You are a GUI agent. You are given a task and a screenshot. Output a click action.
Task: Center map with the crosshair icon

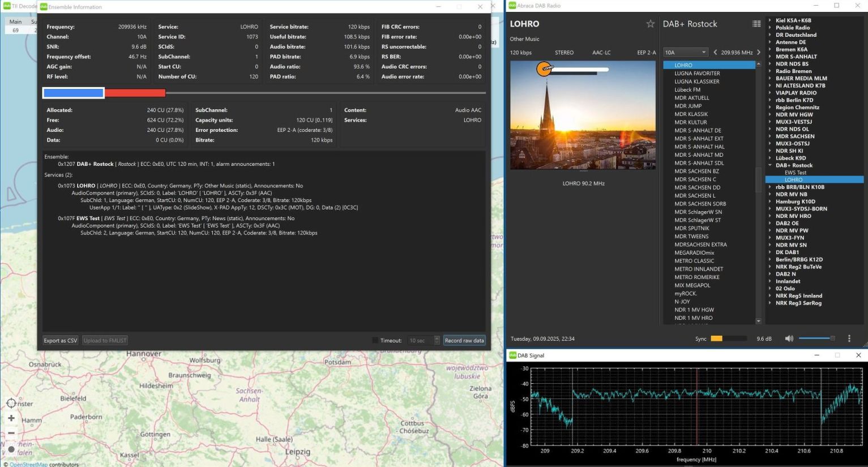[11, 404]
